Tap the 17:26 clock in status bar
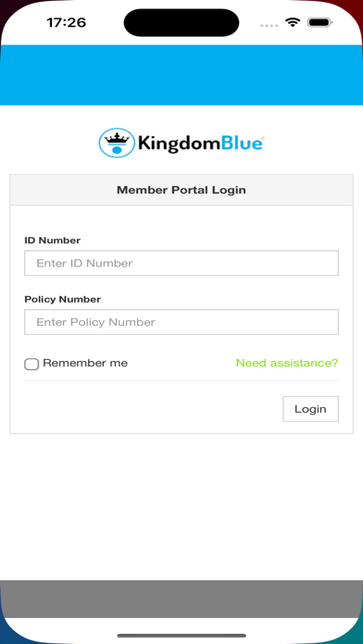Screen dimensions: 363x644 66,22
